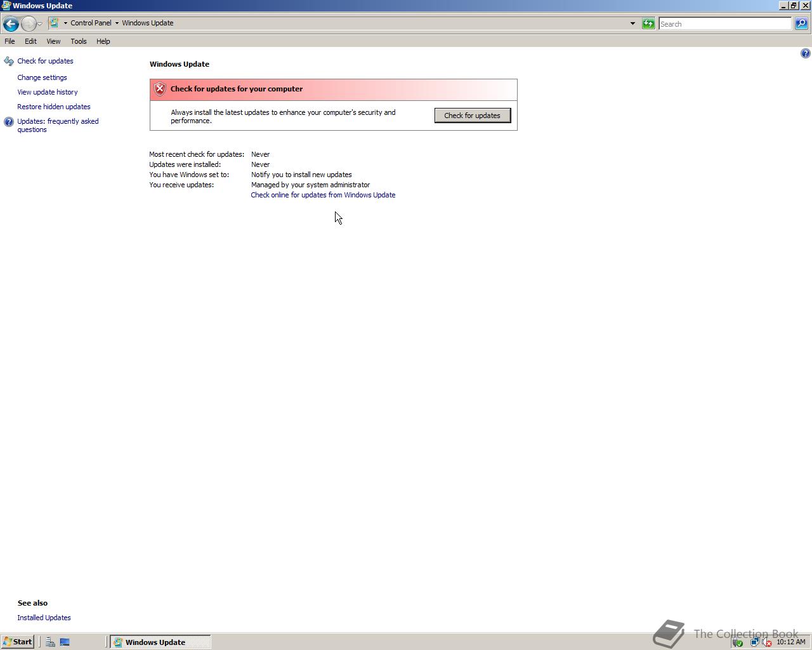Click the question icon beside Updates FAQ
812x650 pixels.
click(8, 122)
